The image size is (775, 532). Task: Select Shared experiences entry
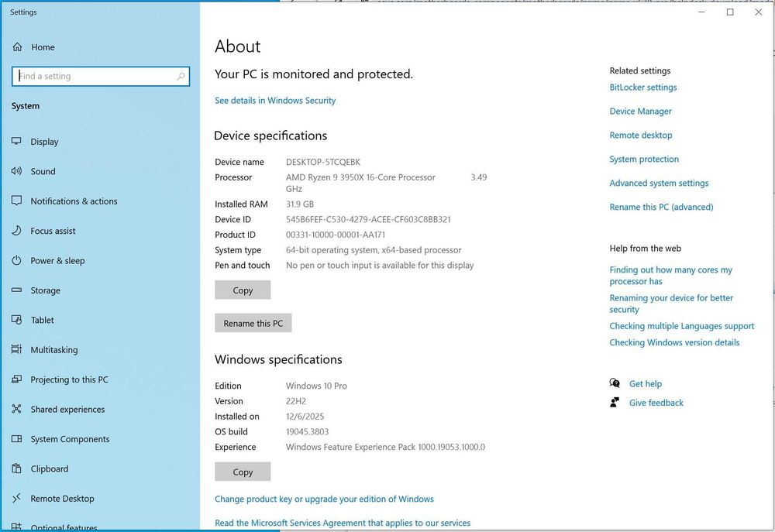pos(67,409)
